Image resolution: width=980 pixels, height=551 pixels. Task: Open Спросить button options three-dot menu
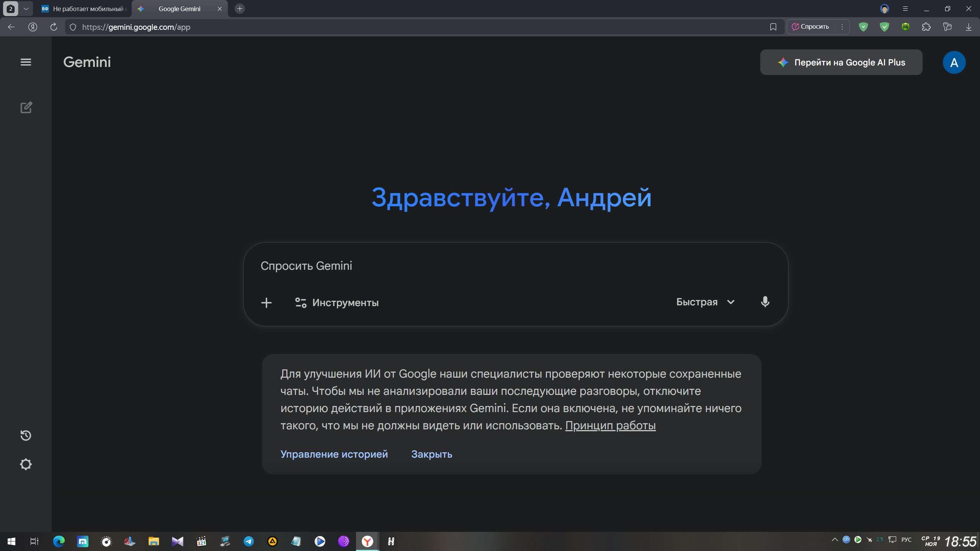[842, 27]
